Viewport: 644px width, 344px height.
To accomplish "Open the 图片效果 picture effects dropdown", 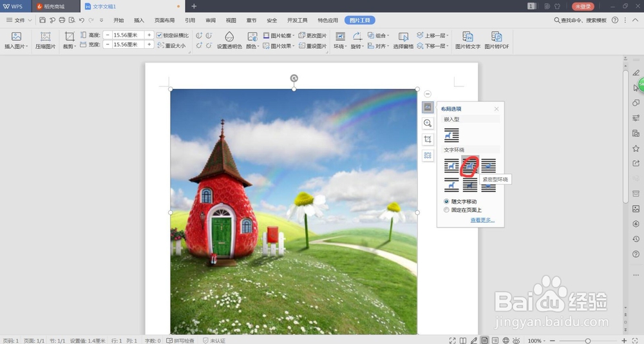I will click(x=278, y=46).
